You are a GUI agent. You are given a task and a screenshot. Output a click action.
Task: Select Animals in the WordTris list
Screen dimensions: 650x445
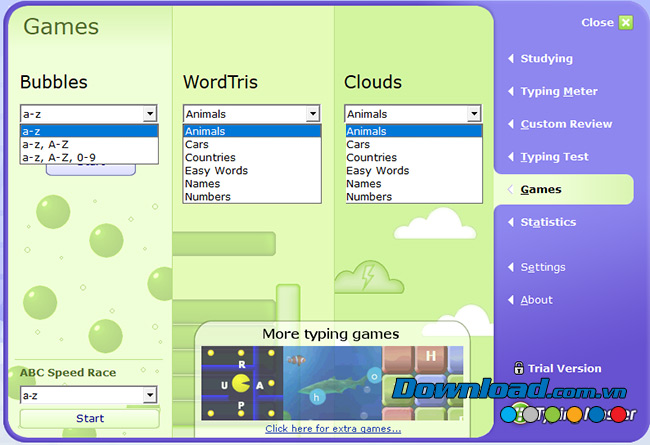point(252,131)
